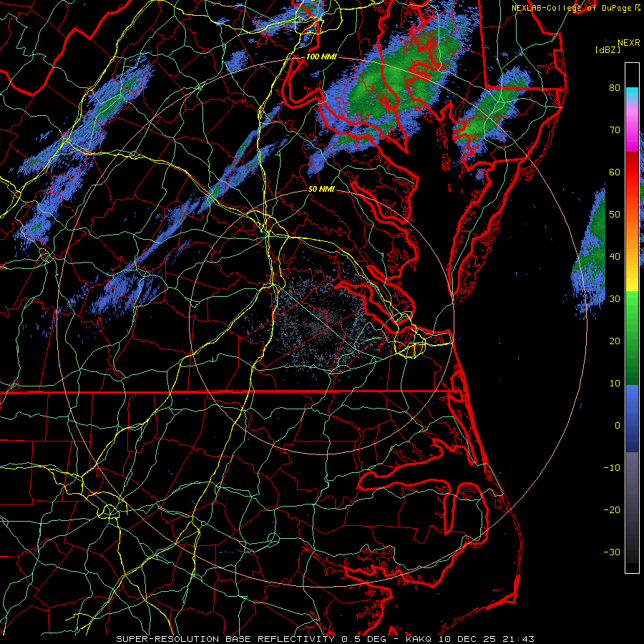Click the -10 dBZ scale value

612,468
